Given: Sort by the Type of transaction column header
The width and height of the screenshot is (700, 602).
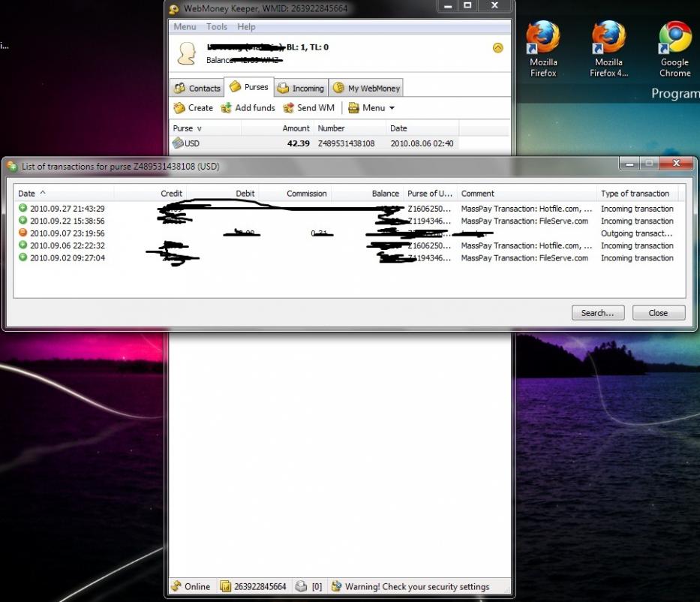Looking at the screenshot, I should coord(638,194).
